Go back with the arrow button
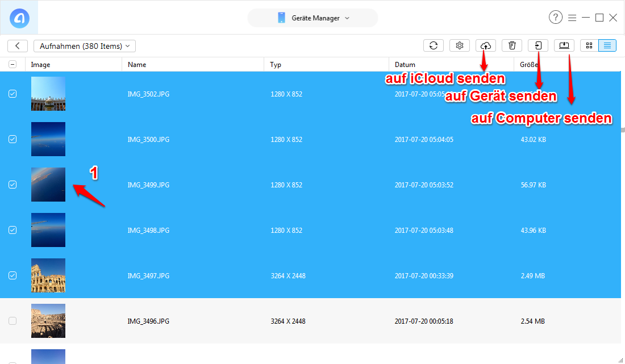This screenshot has height=364, width=625. point(18,46)
